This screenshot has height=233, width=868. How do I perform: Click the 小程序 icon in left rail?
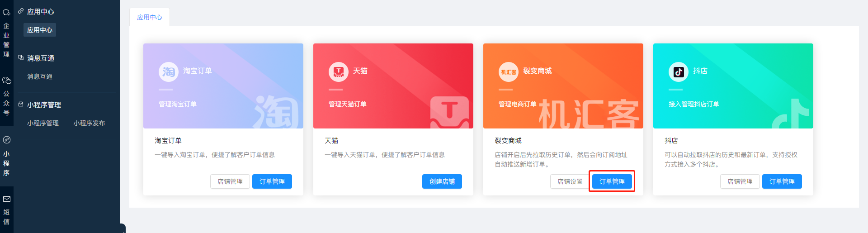point(6,140)
